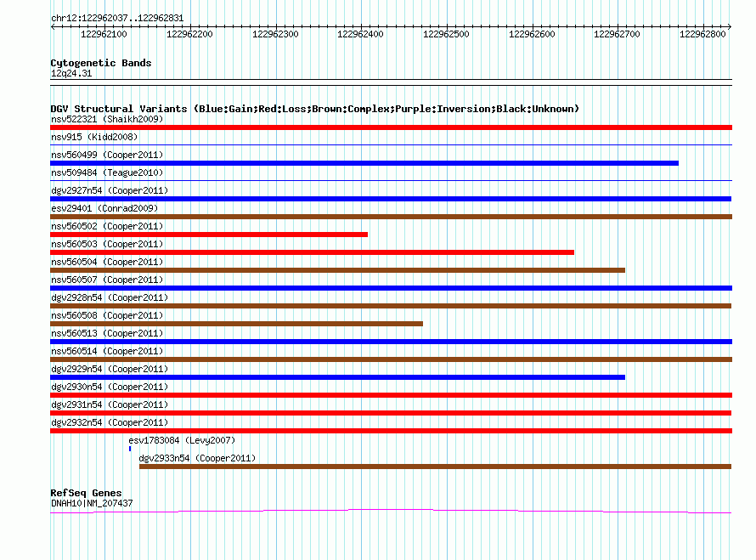Select the DGV Structural Variants track heading
The height and width of the screenshot is (560, 756).
[x=315, y=109]
